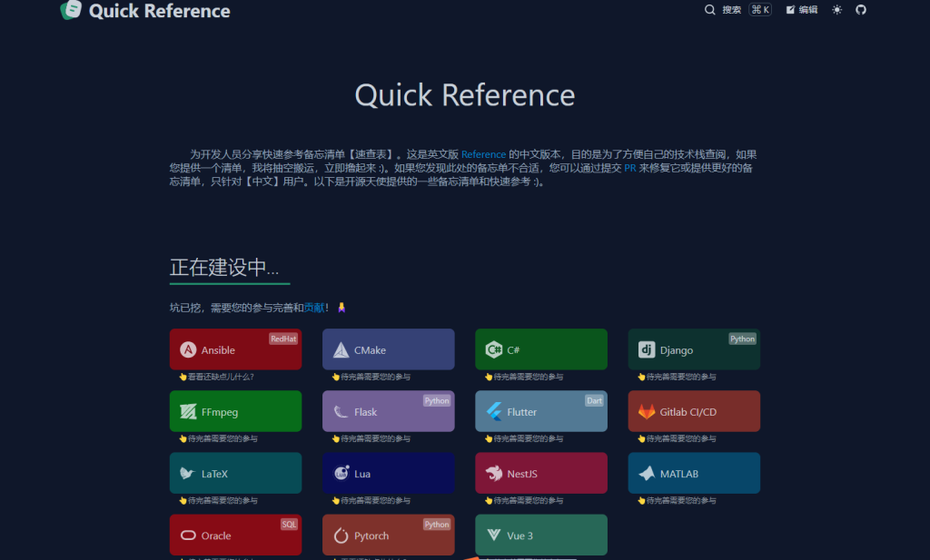Open the blue Reference link in the intro
The width and height of the screenshot is (930, 560).
[x=483, y=154]
